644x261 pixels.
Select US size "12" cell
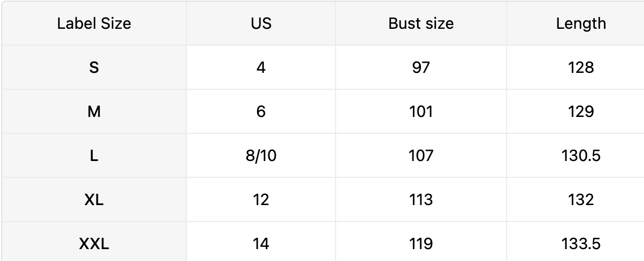click(x=261, y=200)
